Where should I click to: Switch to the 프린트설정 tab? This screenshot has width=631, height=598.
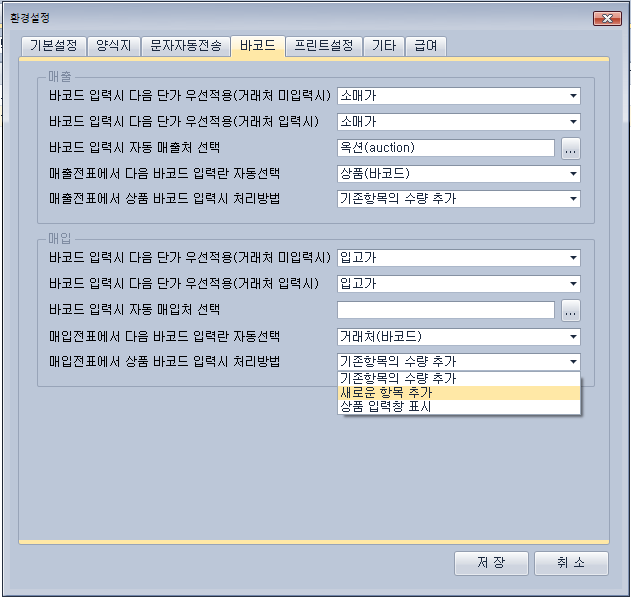(x=324, y=45)
